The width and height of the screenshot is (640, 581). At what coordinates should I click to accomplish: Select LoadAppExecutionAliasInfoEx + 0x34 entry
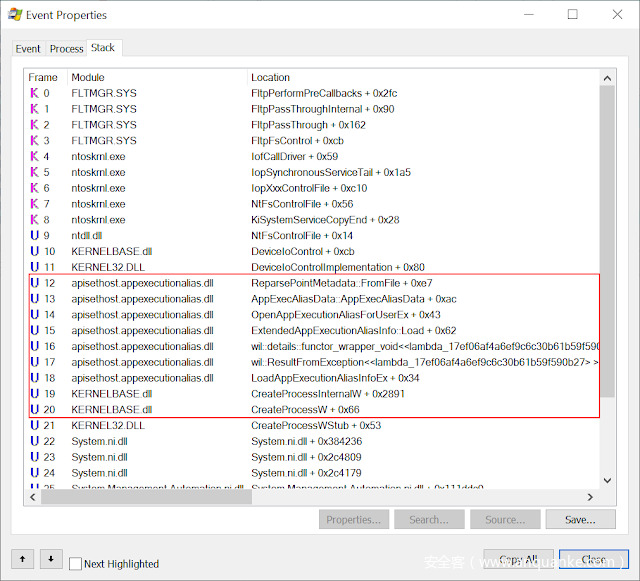pos(336,378)
